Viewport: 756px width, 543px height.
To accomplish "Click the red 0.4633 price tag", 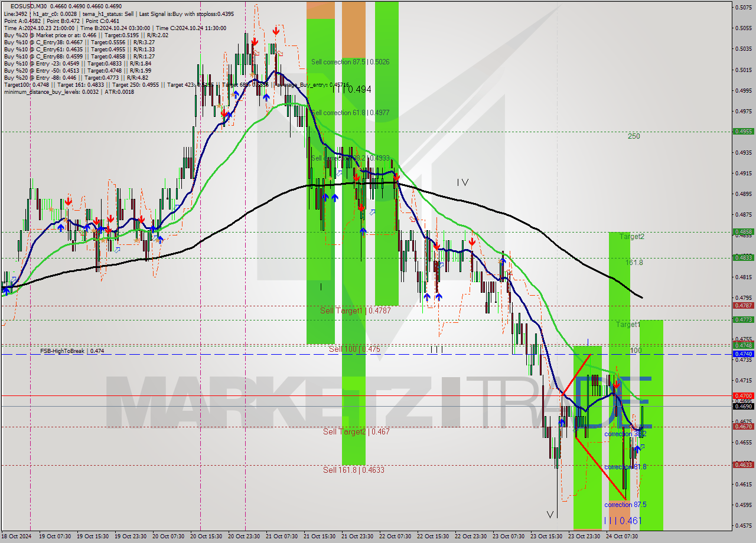I will click(x=743, y=465).
